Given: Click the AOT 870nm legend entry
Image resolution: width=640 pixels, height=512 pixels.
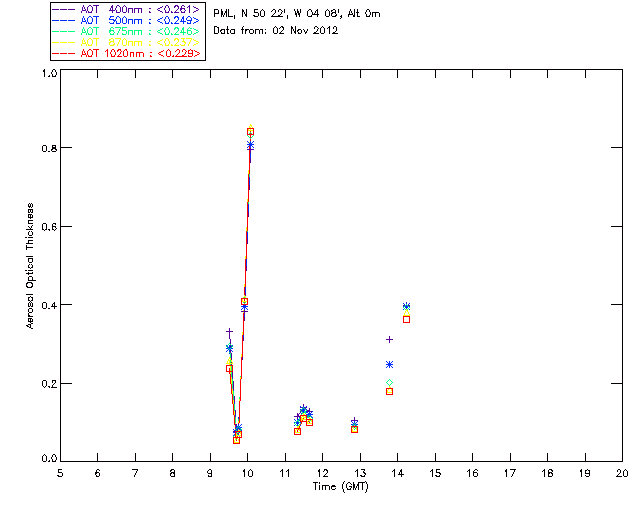Looking at the screenshot, I should pyautogui.click(x=126, y=42).
